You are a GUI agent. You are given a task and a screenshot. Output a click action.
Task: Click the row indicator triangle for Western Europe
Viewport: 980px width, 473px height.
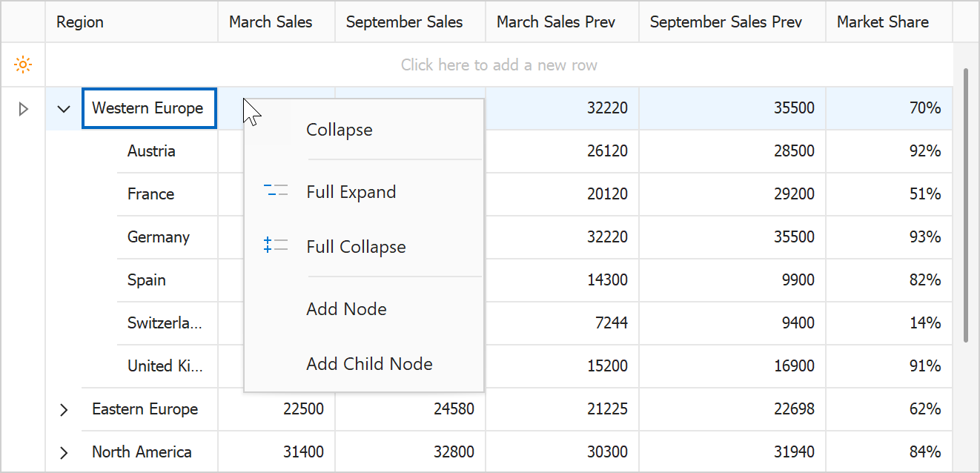23,109
